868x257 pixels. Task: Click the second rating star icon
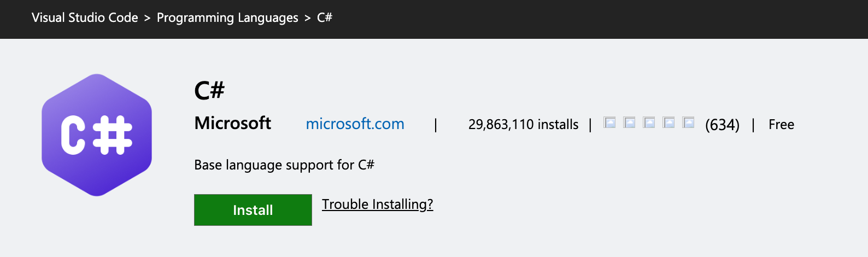pyautogui.click(x=629, y=122)
